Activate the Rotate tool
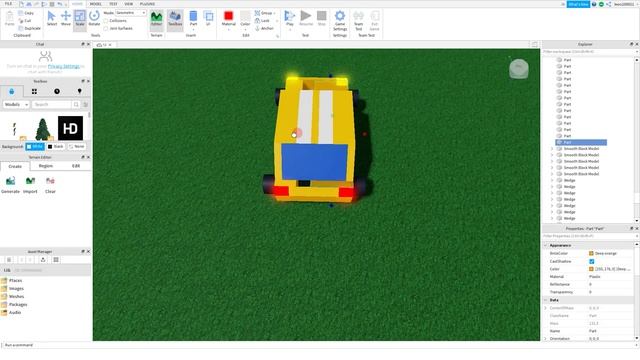 (x=94, y=18)
